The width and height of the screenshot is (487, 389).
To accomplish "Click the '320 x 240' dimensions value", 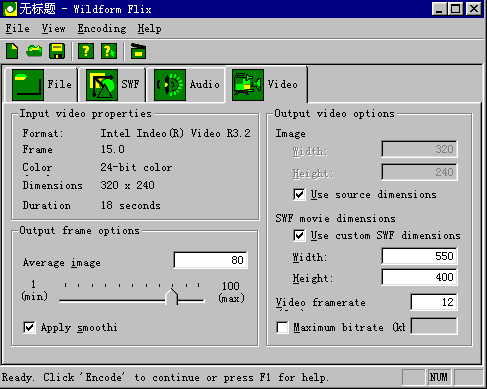I will coord(127,185).
